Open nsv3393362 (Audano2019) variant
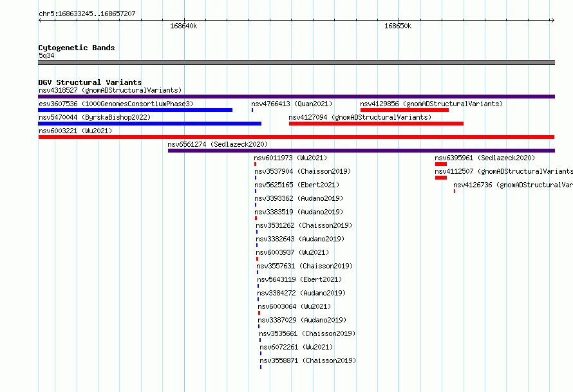The image size is (573, 392). click(x=299, y=198)
